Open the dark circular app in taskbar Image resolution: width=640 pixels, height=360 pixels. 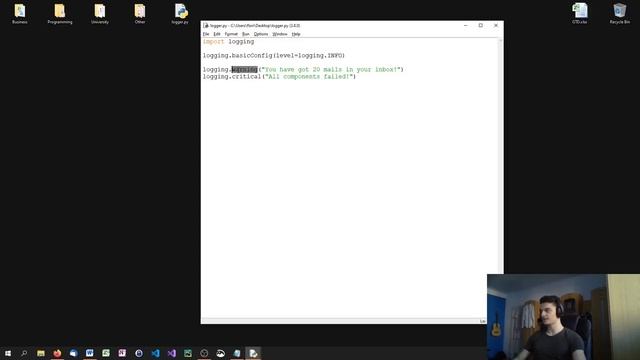pos(204,353)
